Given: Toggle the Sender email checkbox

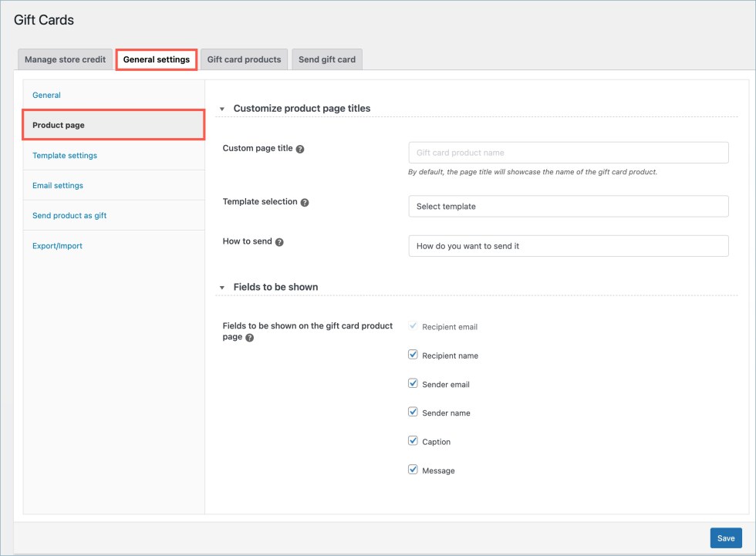Looking at the screenshot, I should coord(413,384).
